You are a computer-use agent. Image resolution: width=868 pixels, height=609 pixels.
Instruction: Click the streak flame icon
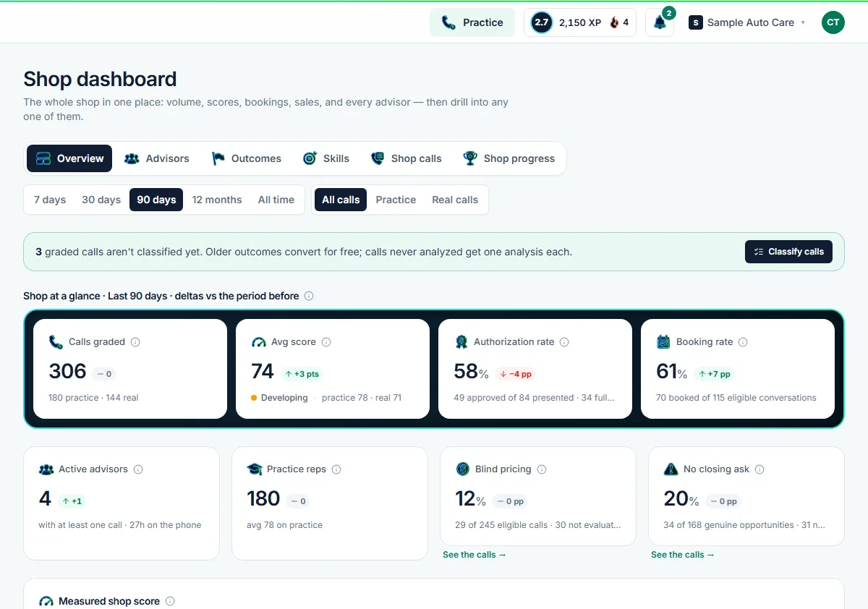(x=614, y=22)
